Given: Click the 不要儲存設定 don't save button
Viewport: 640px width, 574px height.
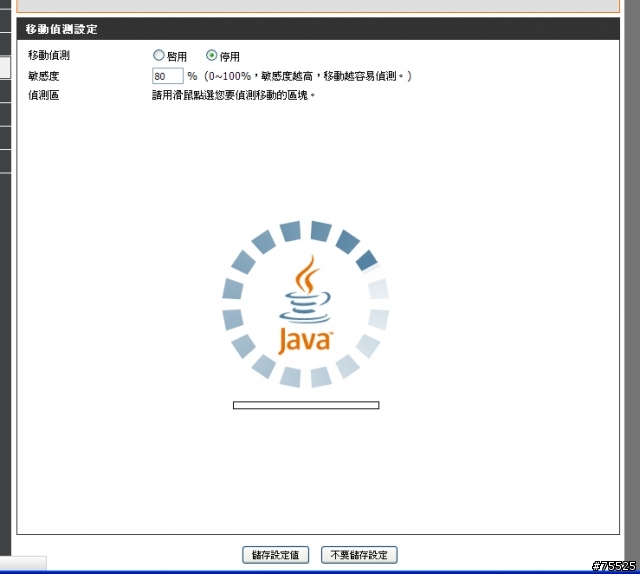Looking at the screenshot, I should [359, 555].
